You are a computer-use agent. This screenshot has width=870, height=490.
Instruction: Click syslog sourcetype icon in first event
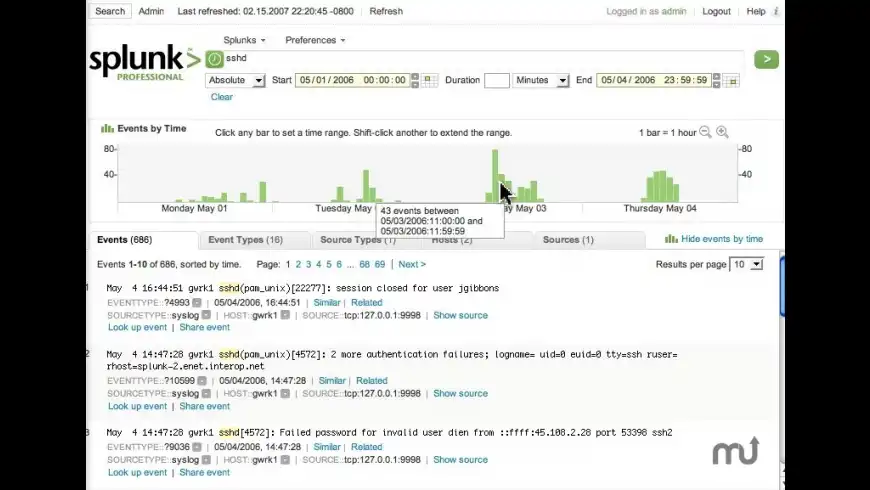click(x=206, y=315)
